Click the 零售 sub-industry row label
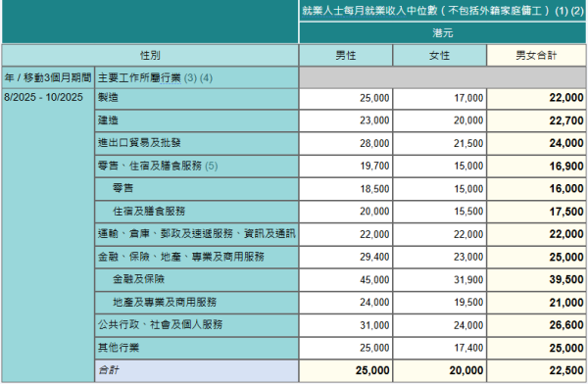 pos(197,189)
